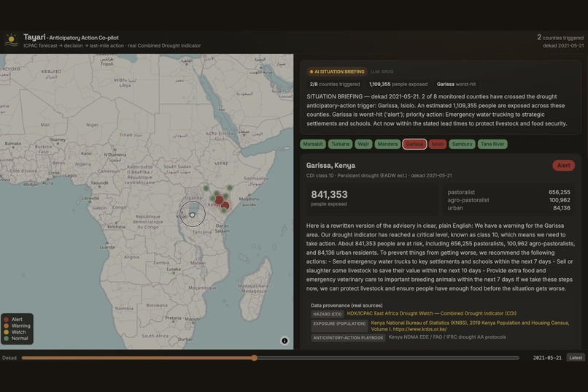This screenshot has width=588, height=392.
Task: Select the Isiolo county chip
Action: (x=437, y=144)
